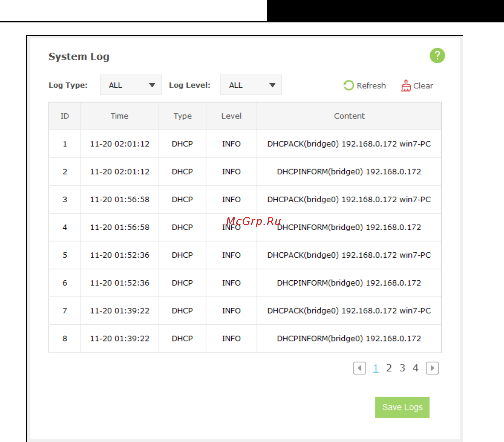Click the Time cell in row ID 6
Image resolution: width=504 pixels, height=442 pixels.
point(120,283)
